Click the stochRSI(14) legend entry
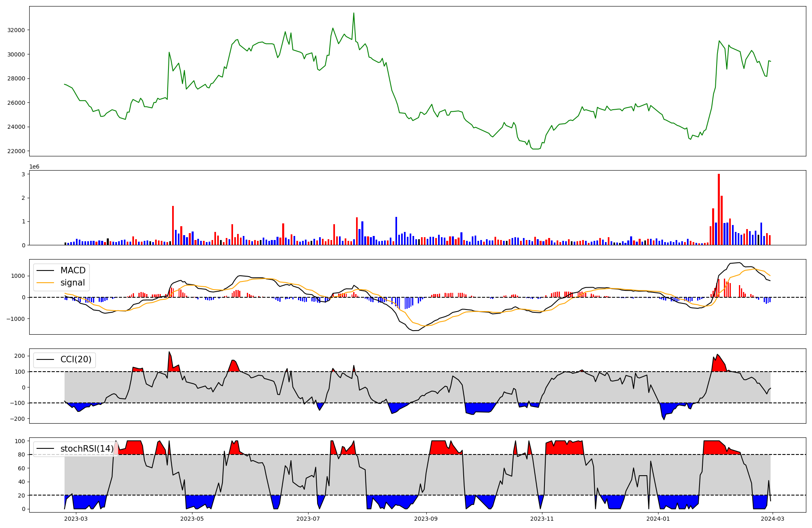The image size is (812, 528). click(x=86, y=449)
